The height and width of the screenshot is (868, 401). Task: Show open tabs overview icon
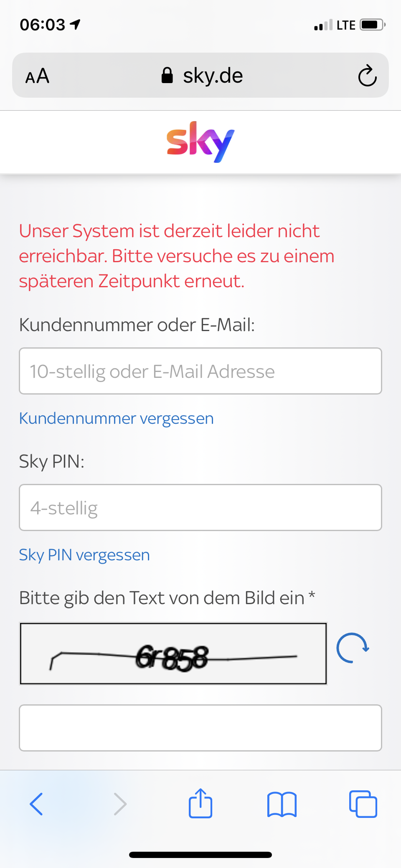(x=363, y=804)
